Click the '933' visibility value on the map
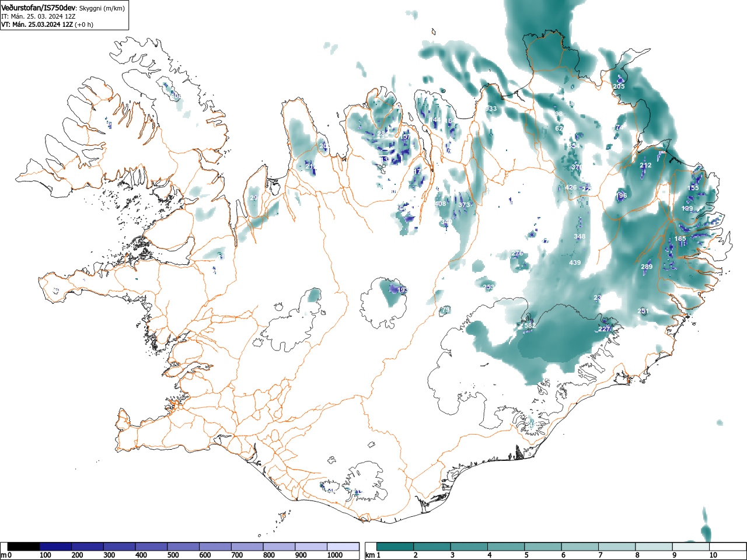 [x=491, y=109]
